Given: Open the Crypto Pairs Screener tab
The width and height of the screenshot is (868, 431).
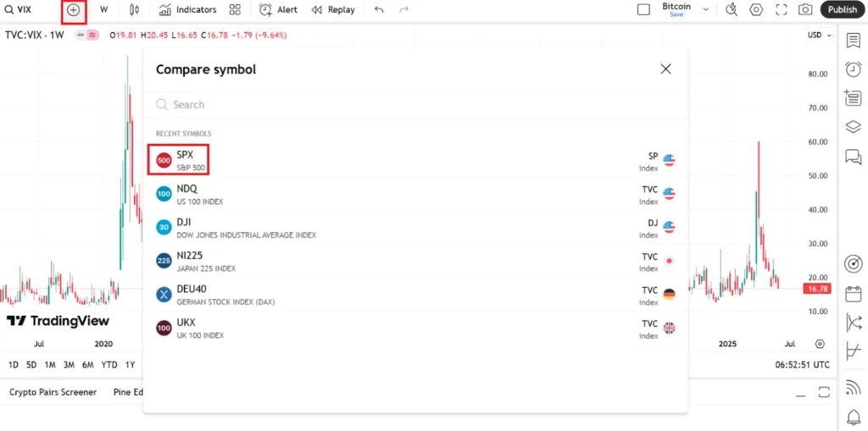Looking at the screenshot, I should (53, 392).
